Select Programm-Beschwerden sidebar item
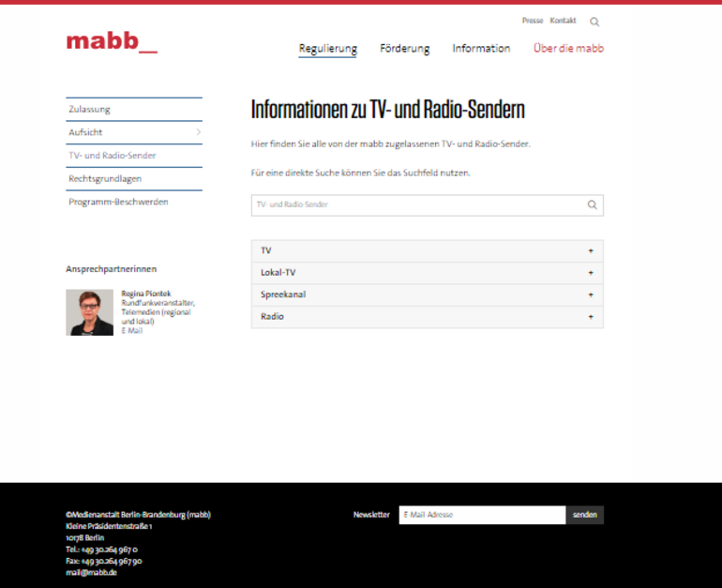Viewport: 722px width, 588px height. tap(134, 202)
